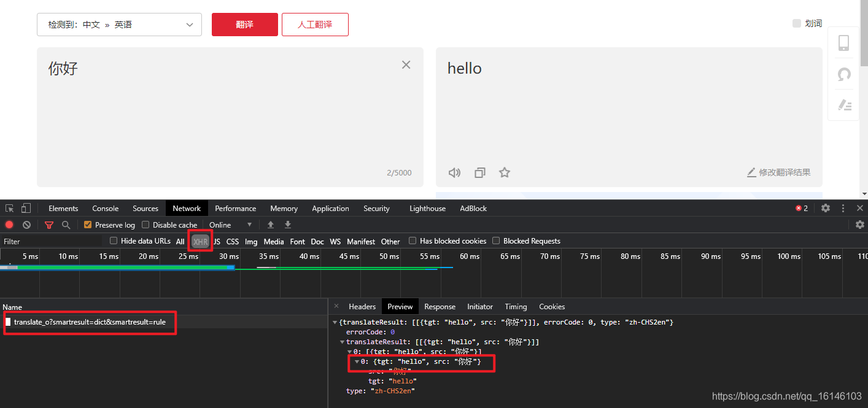
Task: Switch to the Elements tab
Action: click(63, 209)
